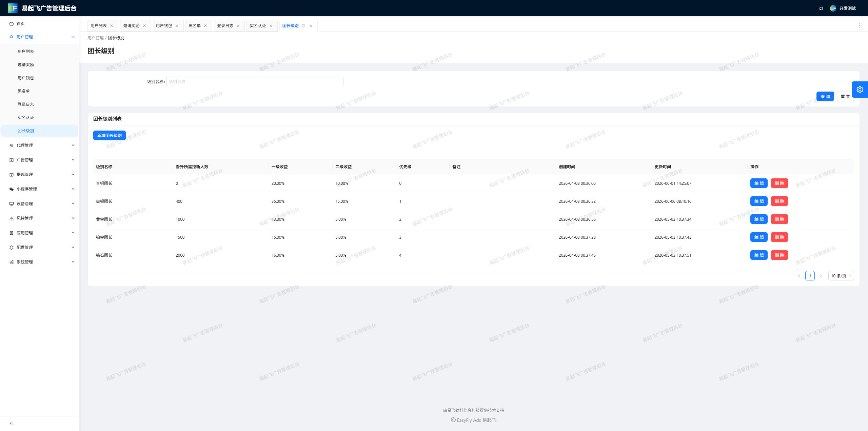This screenshot has height=431, width=868.
Task: Go to previous page arrow
Action: [x=799, y=276]
